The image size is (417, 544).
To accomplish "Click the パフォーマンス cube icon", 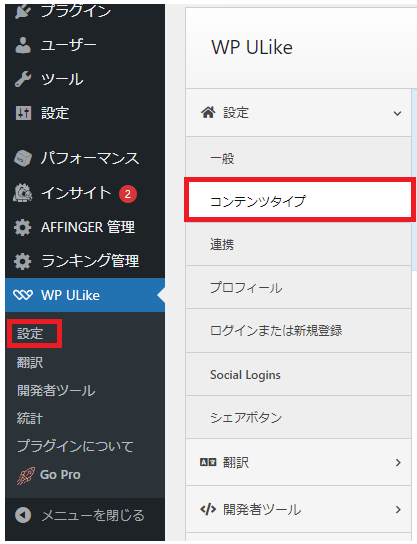I will [x=23, y=158].
